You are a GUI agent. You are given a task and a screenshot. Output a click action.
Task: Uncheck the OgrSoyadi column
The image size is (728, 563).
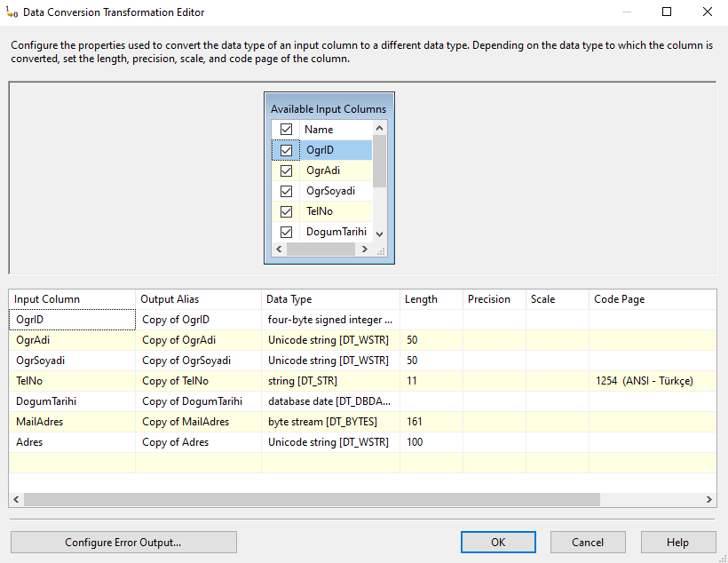[286, 190]
